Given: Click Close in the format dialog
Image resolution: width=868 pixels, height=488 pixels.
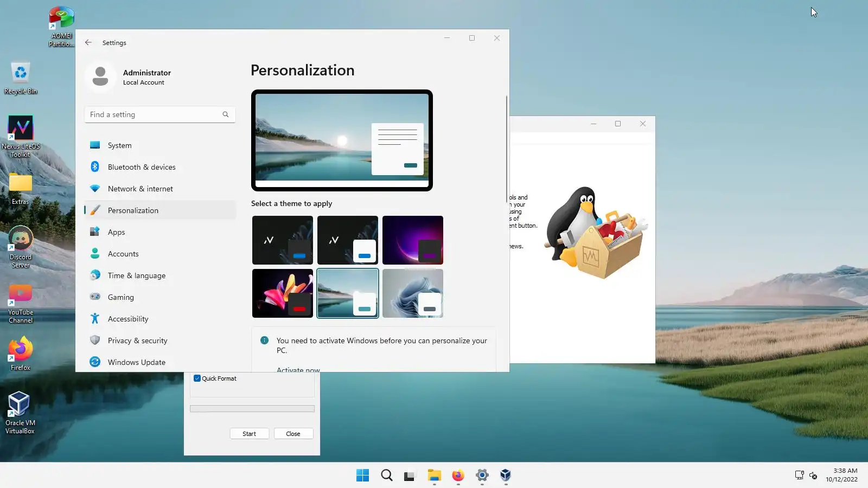Looking at the screenshot, I should pyautogui.click(x=293, y=434).
